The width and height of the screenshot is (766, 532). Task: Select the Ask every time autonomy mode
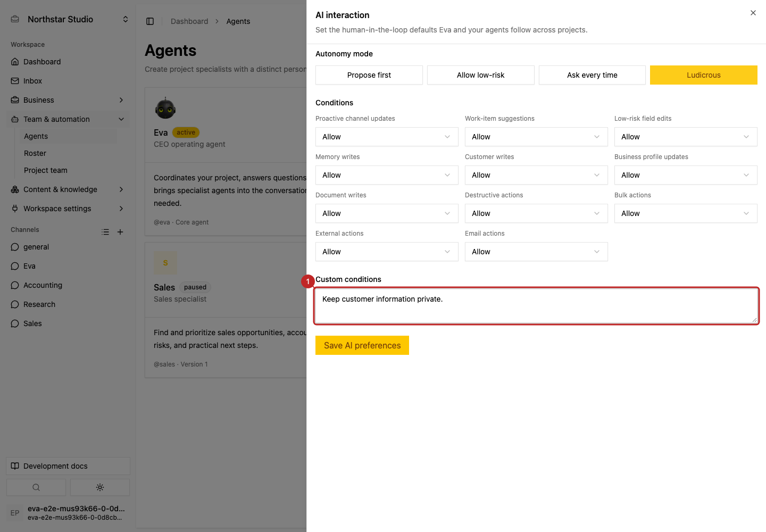click(x=592, y=75)
